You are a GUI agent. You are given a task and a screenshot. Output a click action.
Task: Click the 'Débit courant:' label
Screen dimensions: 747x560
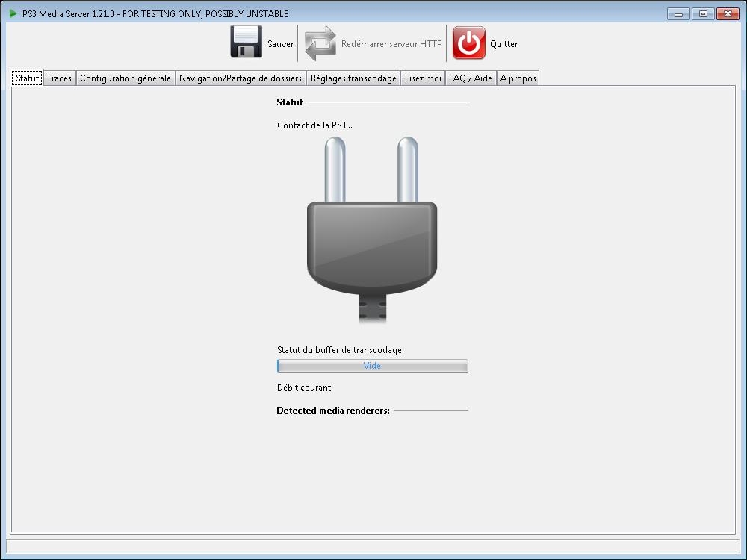click(305, 388)
